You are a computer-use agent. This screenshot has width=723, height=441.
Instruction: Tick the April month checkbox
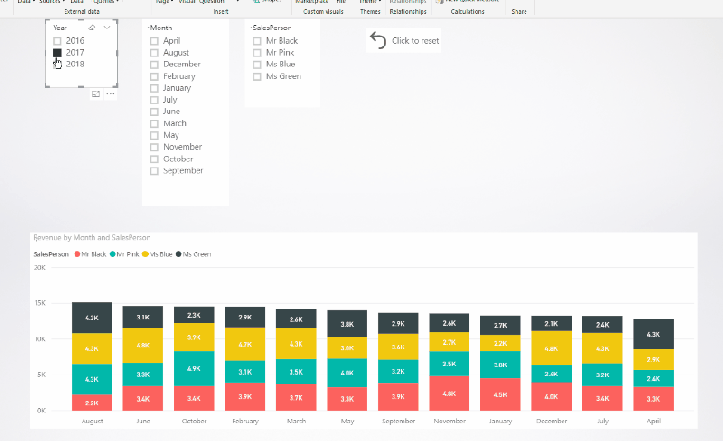(154, 41)
